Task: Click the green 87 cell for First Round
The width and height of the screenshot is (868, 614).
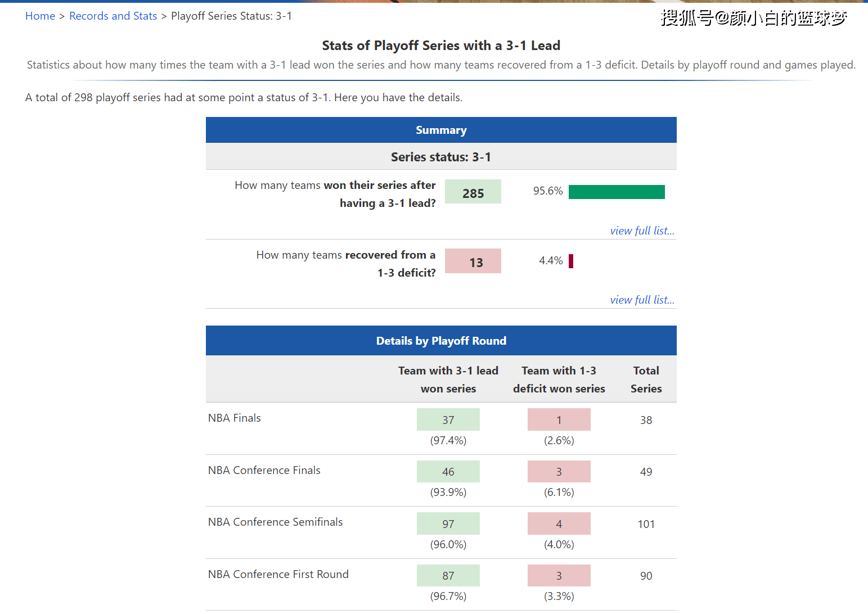Action: [448, 576]
